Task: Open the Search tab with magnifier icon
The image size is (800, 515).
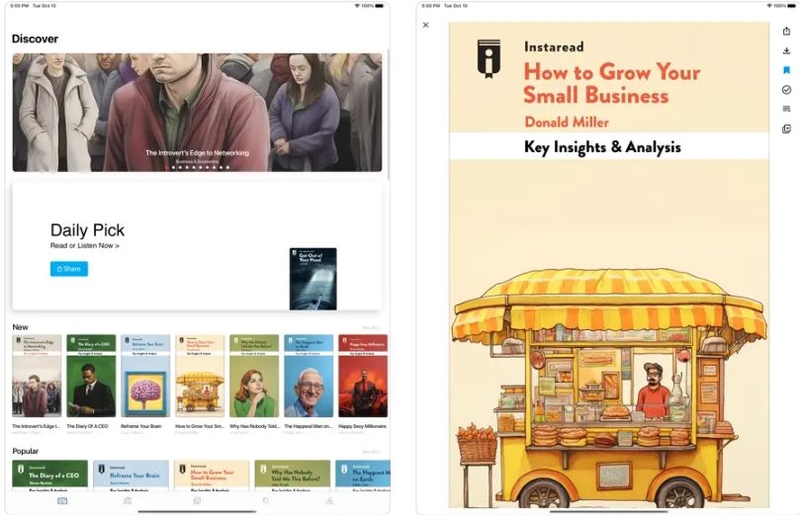Action: 266,501
